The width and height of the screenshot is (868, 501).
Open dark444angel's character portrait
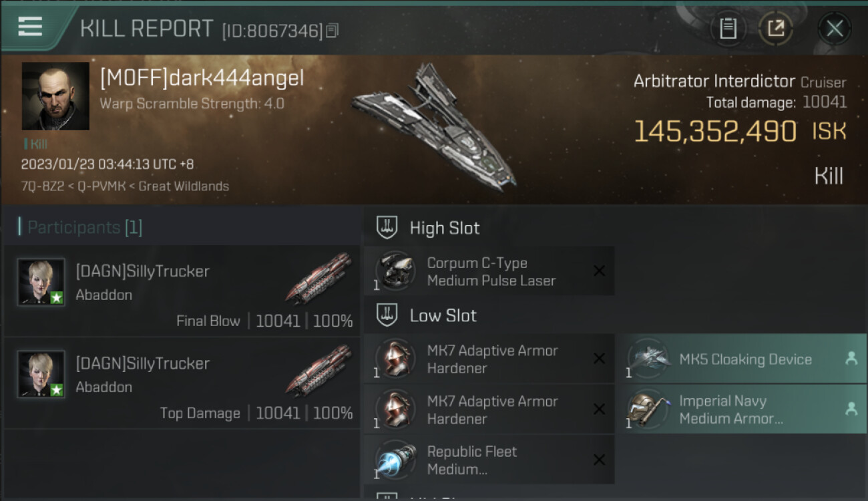tap(55, 96)
